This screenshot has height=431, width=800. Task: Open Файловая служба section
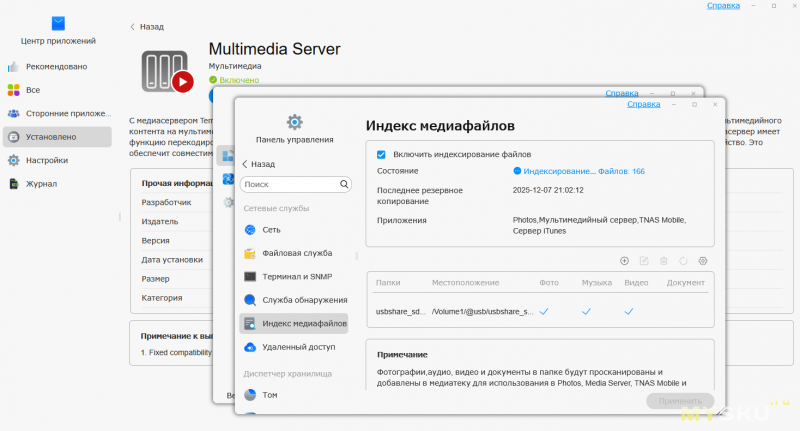297,253
